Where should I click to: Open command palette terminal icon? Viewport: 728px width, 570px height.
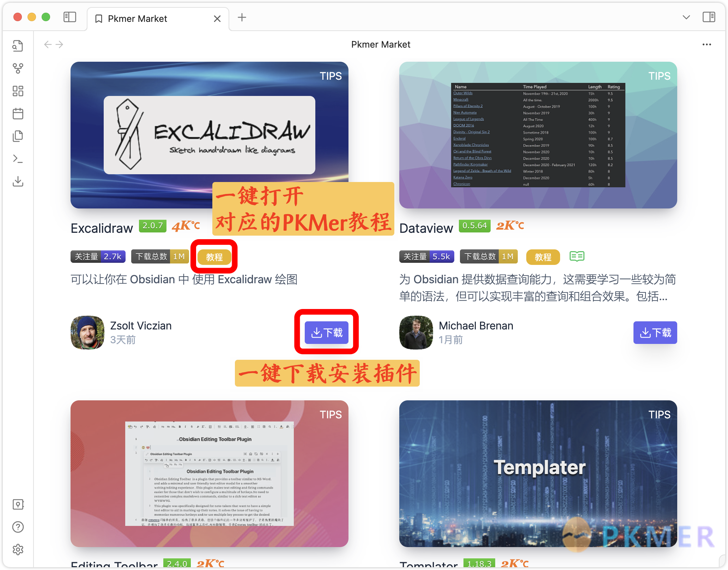[x=18, y=159]
